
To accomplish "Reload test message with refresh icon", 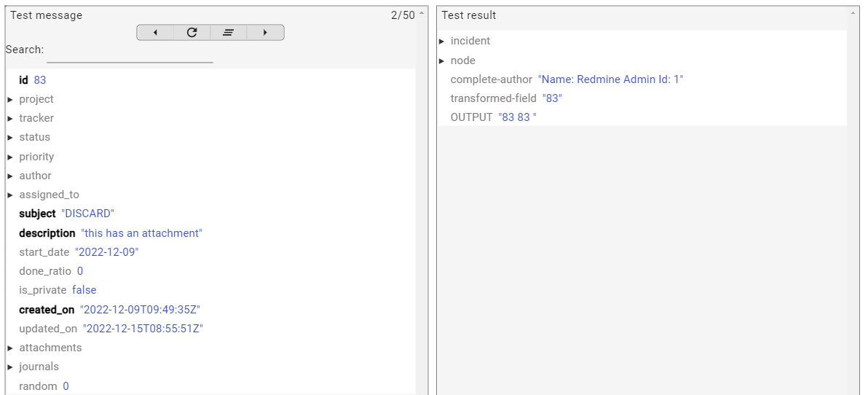I will pyautogui.click(x=192, y=33).
